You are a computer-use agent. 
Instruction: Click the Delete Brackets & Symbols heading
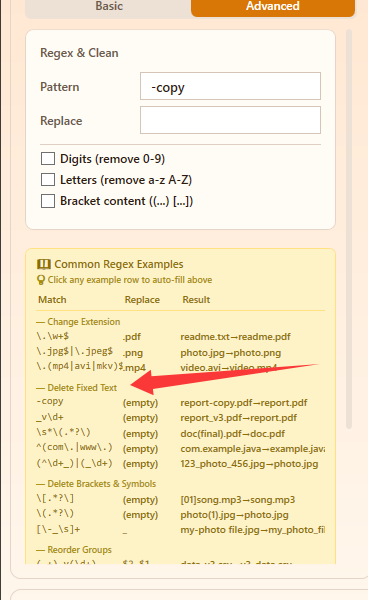point(96,484)
